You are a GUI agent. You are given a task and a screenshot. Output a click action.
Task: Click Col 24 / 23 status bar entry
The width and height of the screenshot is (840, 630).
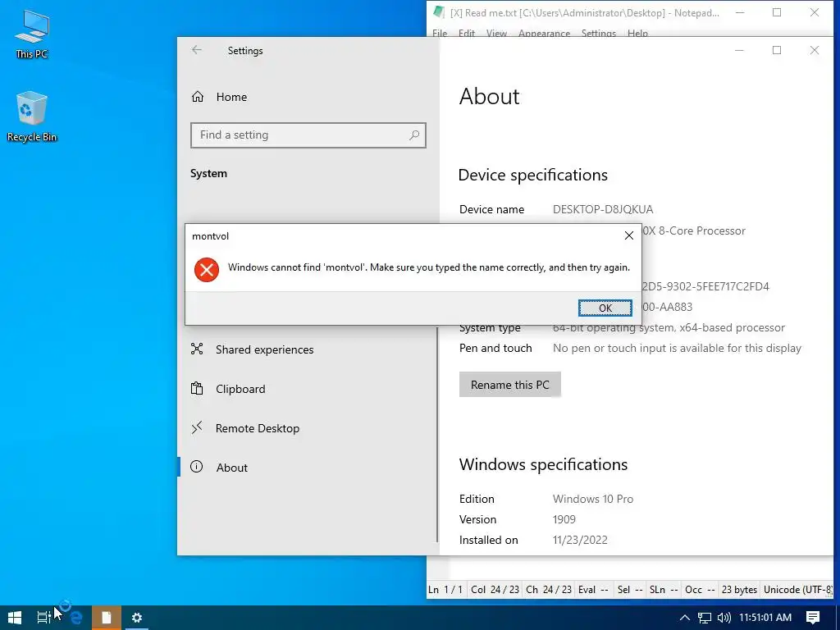tap(495, 590)
